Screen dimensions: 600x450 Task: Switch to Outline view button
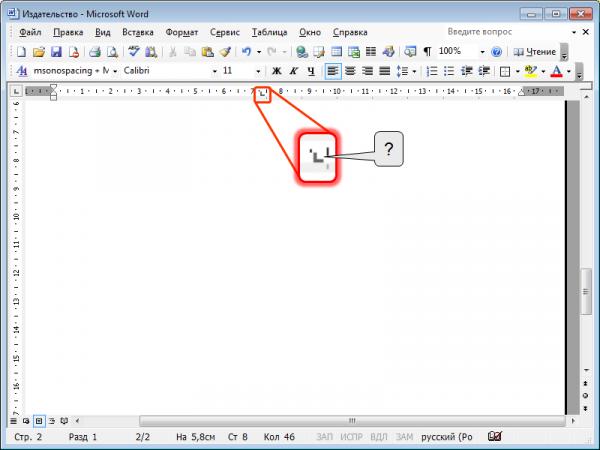pos(52,421)
